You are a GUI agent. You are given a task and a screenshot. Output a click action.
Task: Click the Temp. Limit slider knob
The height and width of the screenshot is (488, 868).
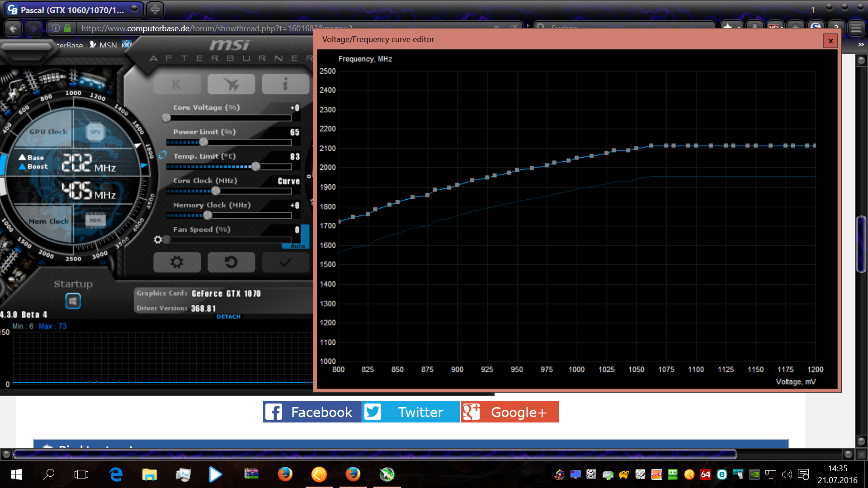click(256, 166)
